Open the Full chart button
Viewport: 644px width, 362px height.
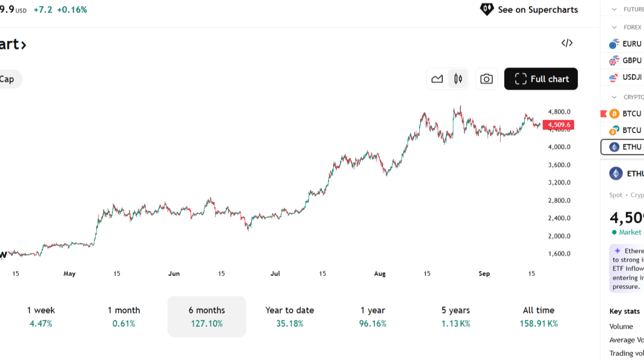coord(541,79)
